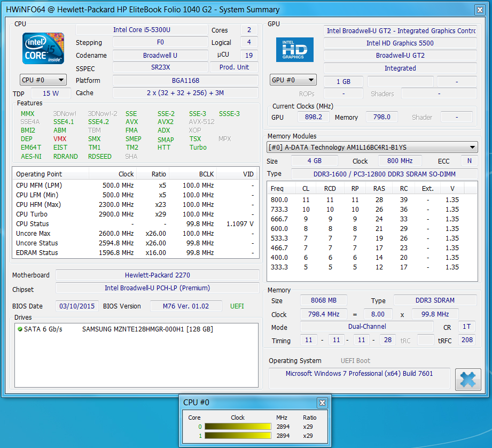The image size is (492, 448).
Task: Expand the A-DATA memory module dropdown
Action: 372,147
